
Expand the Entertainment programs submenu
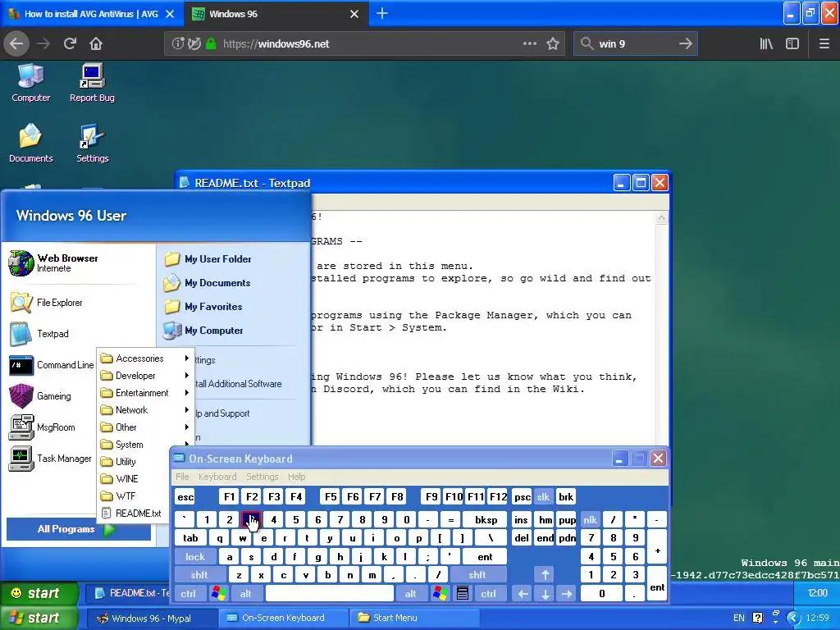pyautogui.click(x=145, y=393)
